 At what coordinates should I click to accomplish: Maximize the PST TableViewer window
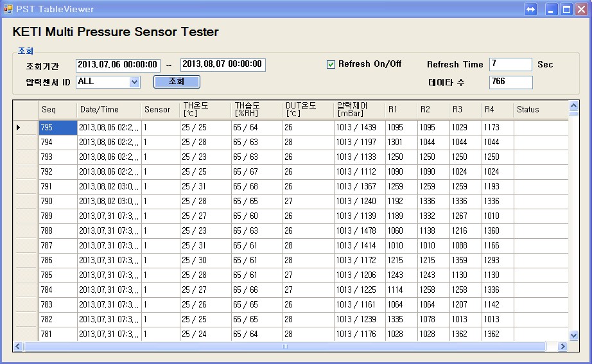pyautogui.click(x=567, y=10)
